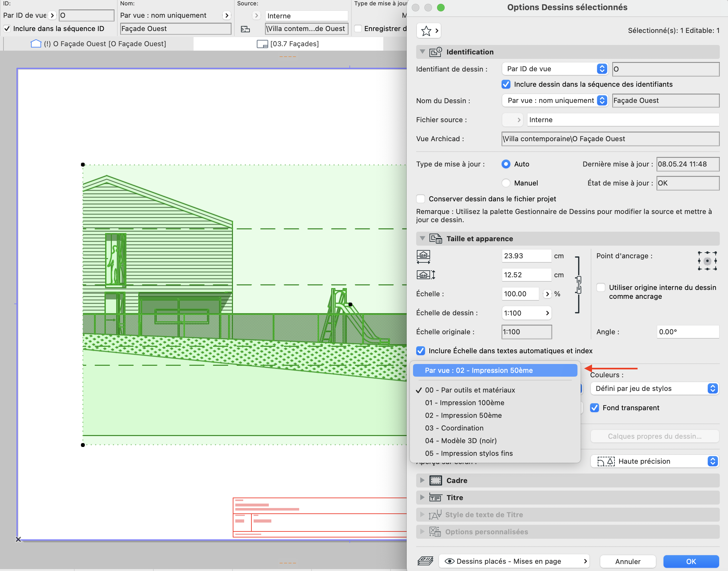Open Par ID de vue chevron in info box
Viewport: 728px width, 571px height.
52,16
